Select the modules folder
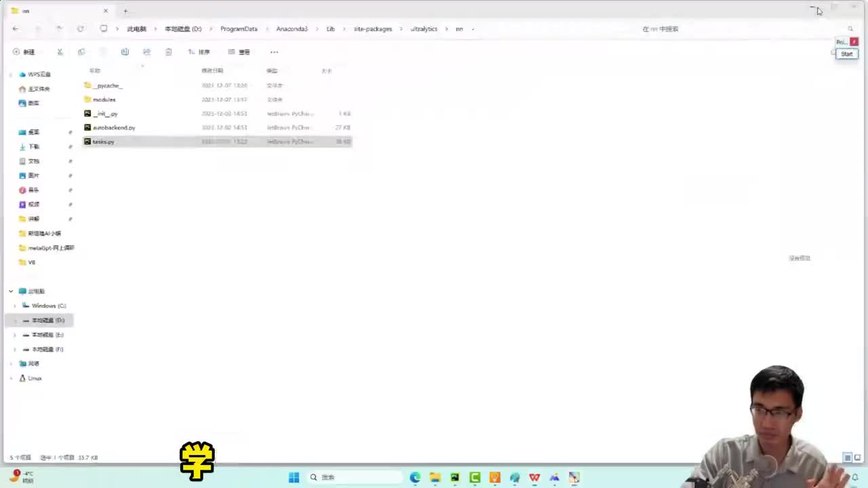Viewport: 868px width, 488px height. click(104, 100)
